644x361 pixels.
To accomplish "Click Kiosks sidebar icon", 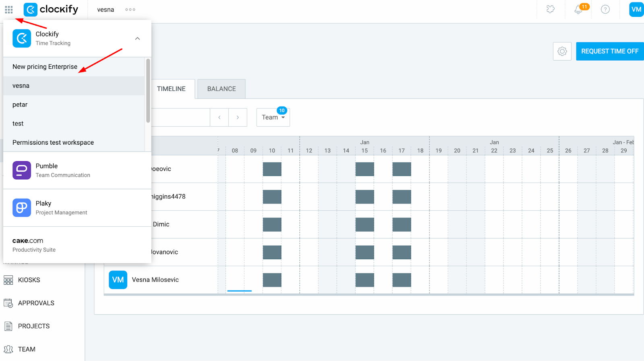I will point(8,280).
